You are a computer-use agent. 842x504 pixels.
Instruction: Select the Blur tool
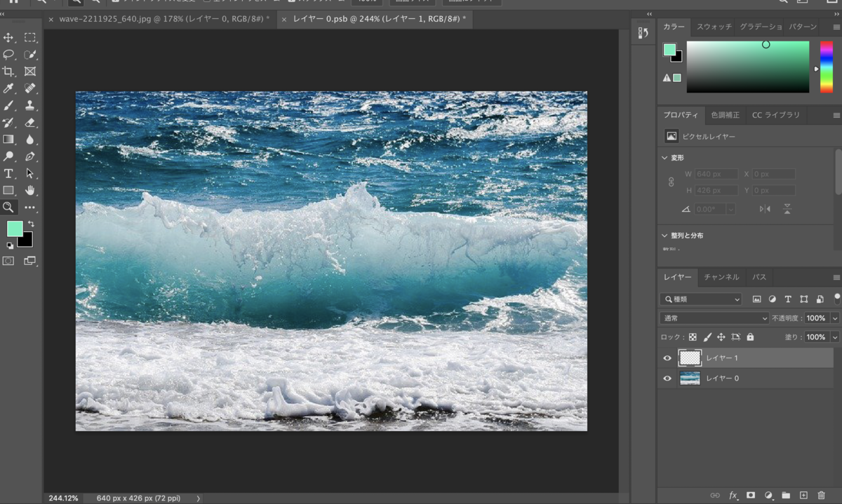pos(30,139)
